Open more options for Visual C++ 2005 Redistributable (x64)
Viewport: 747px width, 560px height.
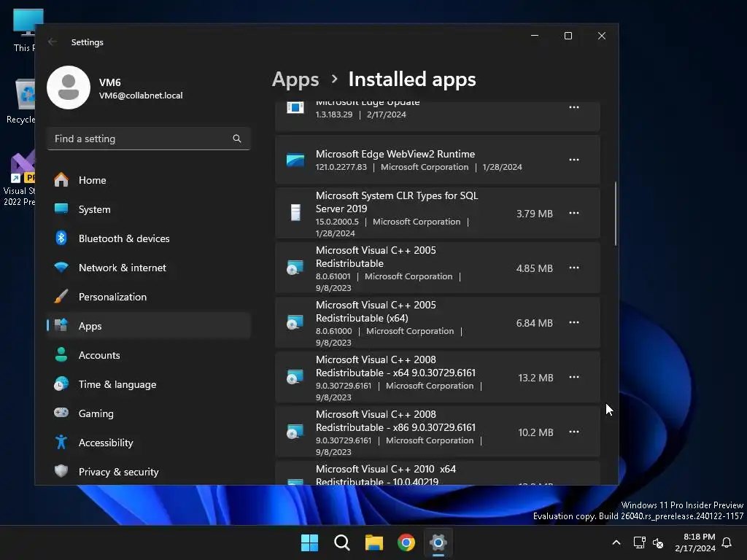[x=574, y=323]
